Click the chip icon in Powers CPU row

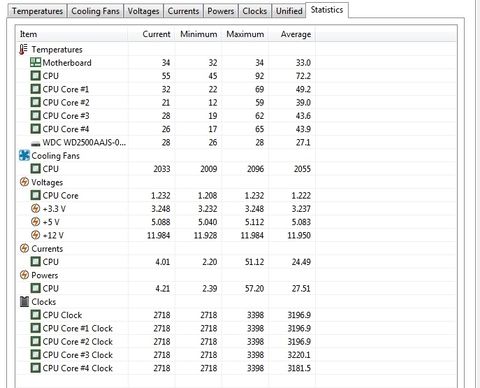coord(35,288)
